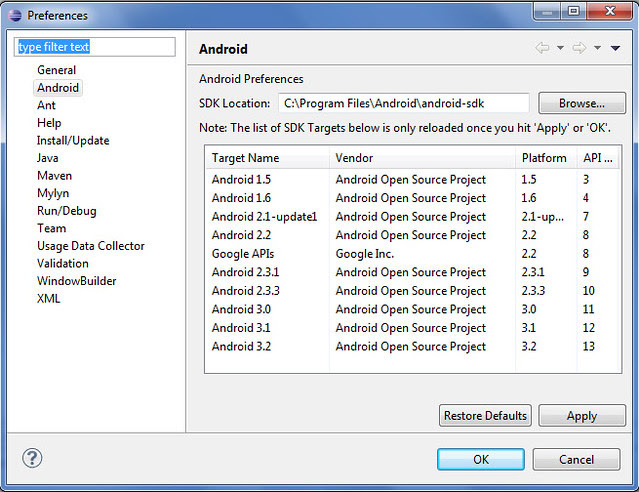The image size is (639, 492).
Task: Select Android 1.6 target row
Action: point(413,198)
